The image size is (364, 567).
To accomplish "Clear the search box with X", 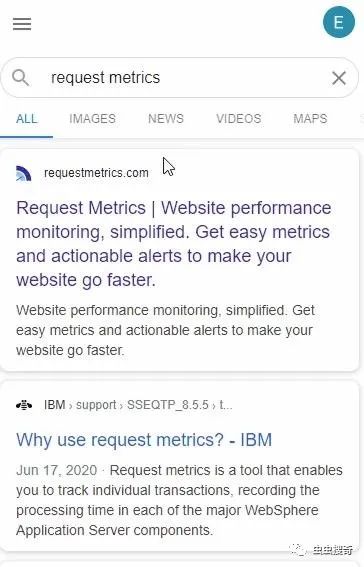I will [339, 78].
